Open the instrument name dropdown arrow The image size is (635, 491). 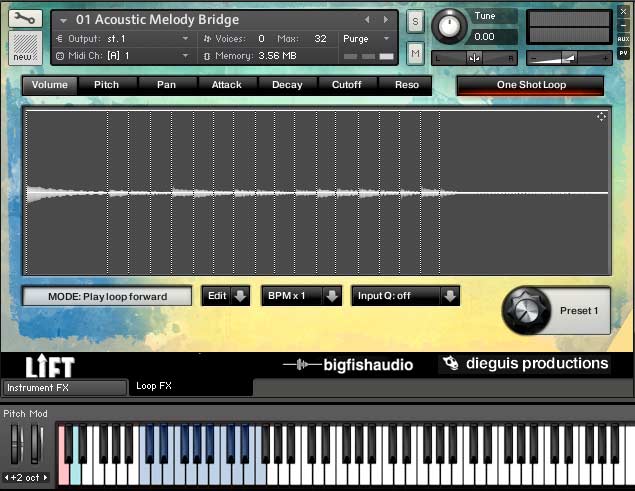pyautogui.click(x=63, y=20)
